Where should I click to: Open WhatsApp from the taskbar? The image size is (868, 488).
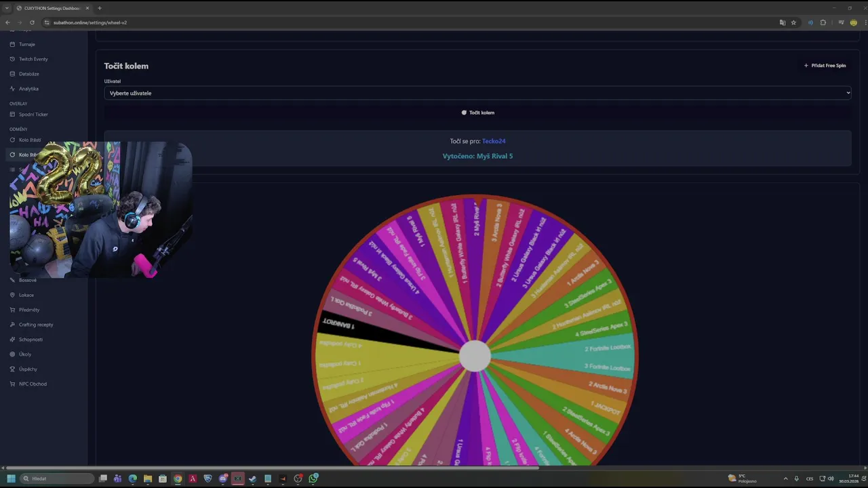coord(313,479)
